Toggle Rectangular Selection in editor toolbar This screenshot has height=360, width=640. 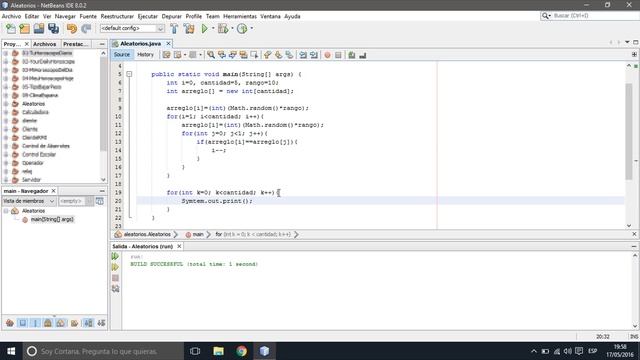254,55
